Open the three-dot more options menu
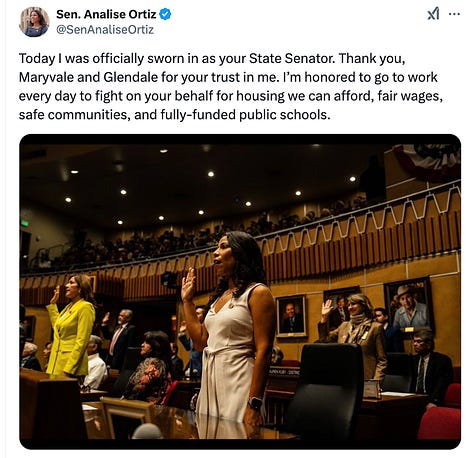Screen dimensions: 474x458 [x=455, y=14]
